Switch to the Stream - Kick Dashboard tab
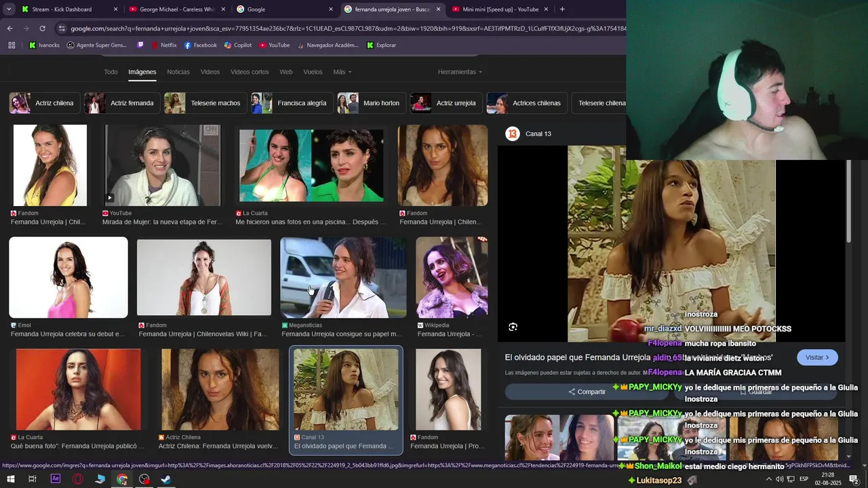This screenshot has width=868, height=488. coord(70,9)
